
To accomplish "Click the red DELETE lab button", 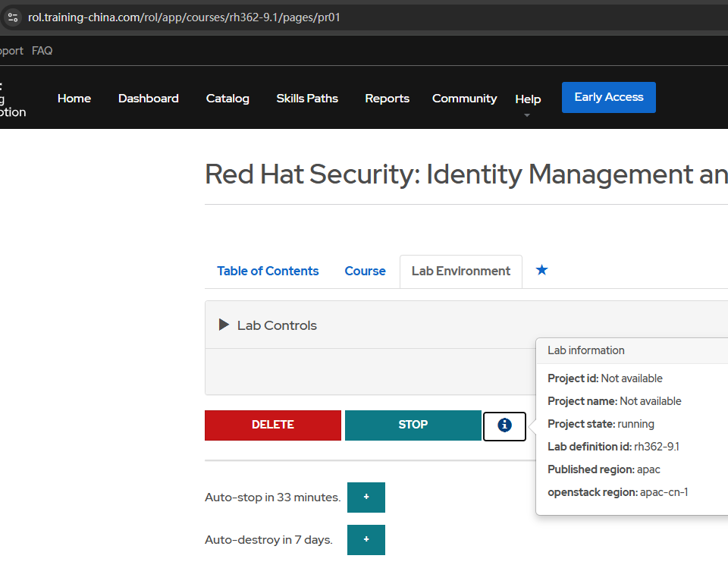I will tap(273, 425).
